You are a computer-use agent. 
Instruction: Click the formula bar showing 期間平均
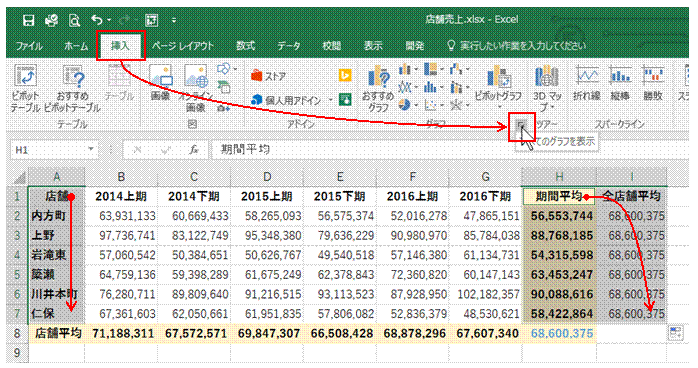click(450, 150)
